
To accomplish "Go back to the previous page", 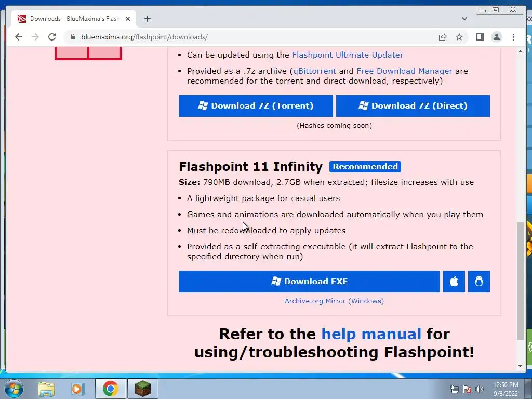I will coord(19,37).
